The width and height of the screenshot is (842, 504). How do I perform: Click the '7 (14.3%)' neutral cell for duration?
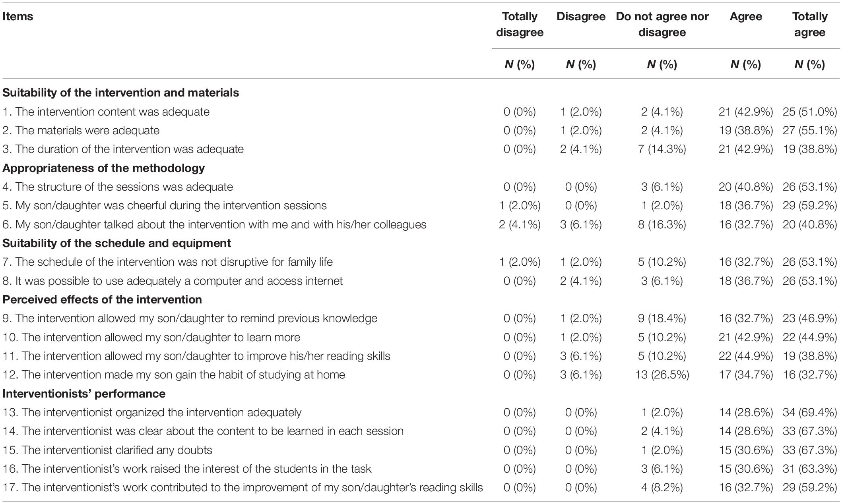click(x=662, y=149)
